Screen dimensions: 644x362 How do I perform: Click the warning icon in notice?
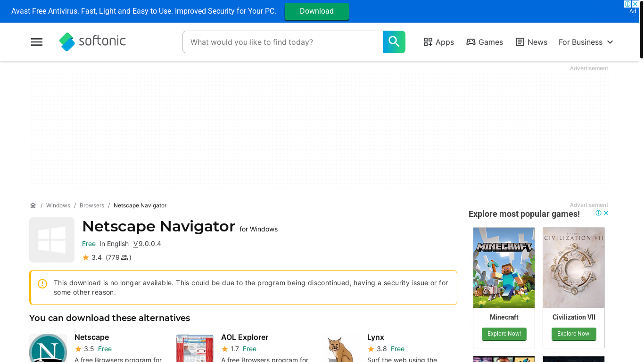click(x=42, y=283)
